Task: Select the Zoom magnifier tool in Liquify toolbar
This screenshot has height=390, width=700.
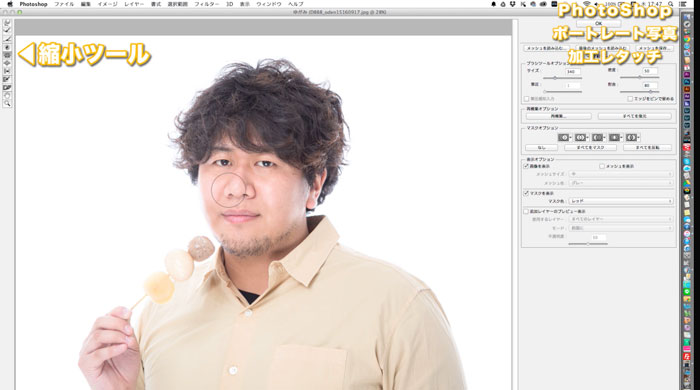Action: click(7, 103)
